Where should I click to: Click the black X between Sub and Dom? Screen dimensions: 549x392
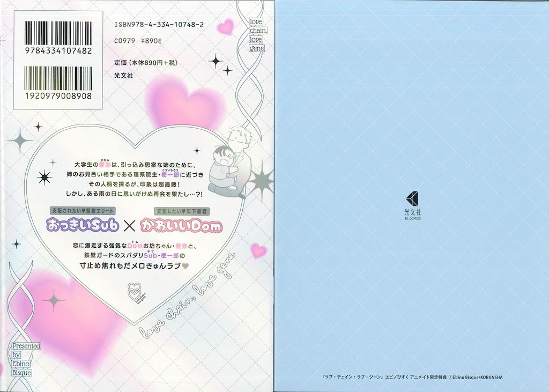click(138, 225)
